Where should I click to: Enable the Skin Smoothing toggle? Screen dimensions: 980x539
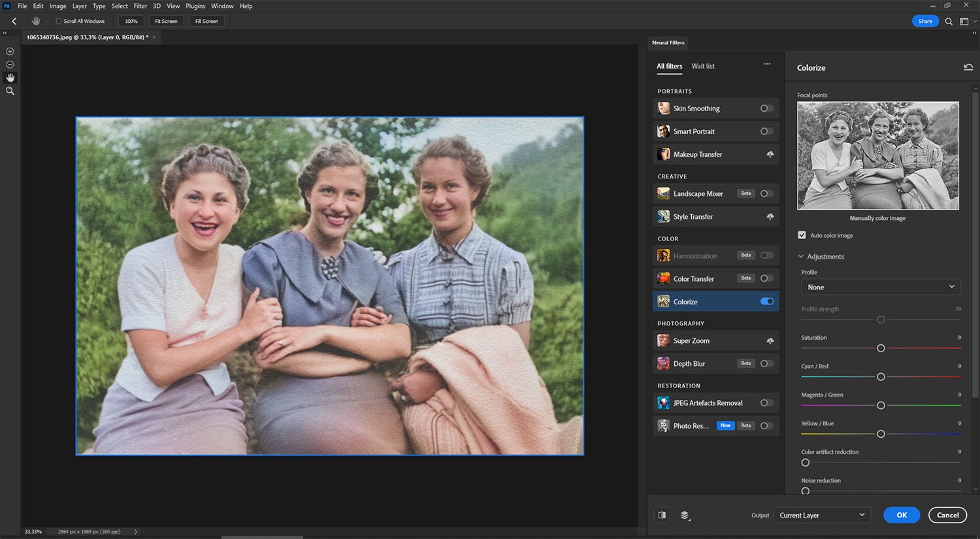pos(766,108)
